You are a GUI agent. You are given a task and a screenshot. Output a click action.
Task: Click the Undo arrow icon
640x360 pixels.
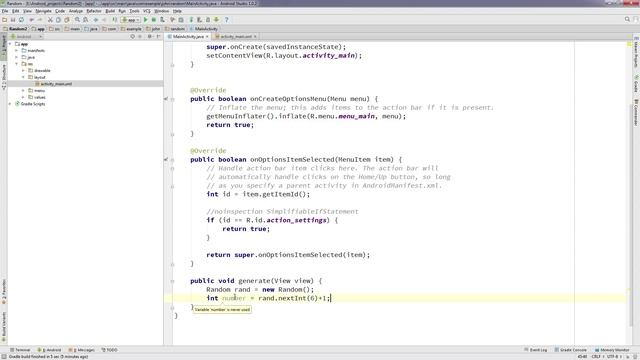coord(31,20)
